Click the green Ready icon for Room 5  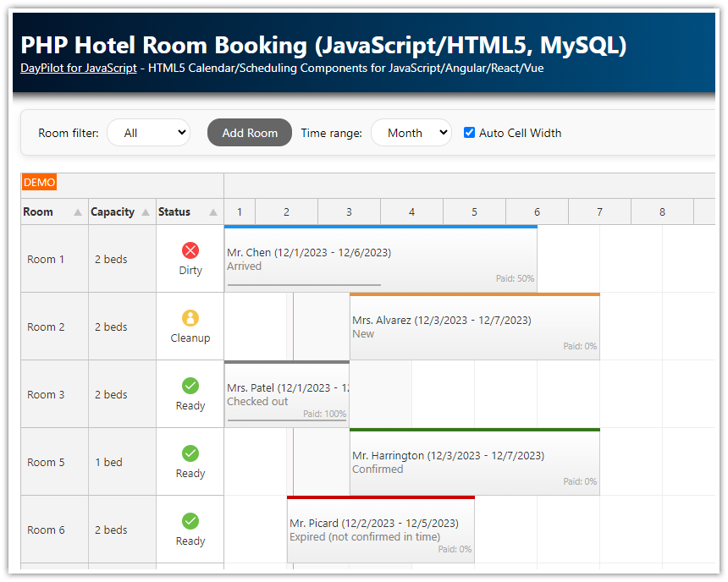(x=190, y=453)
